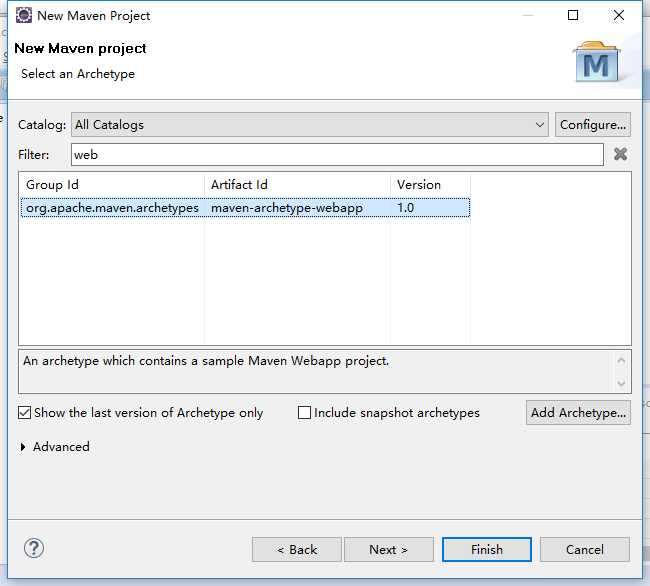Expand the Advanced section
Image resolution: width=650 pixels, height=586 pixels.
(56, 447)
